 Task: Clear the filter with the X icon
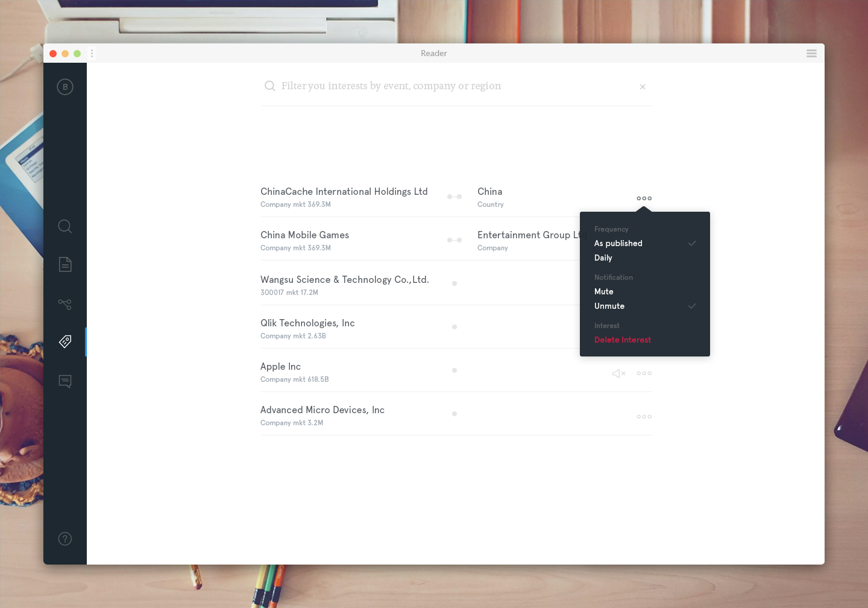pos(643,87)
